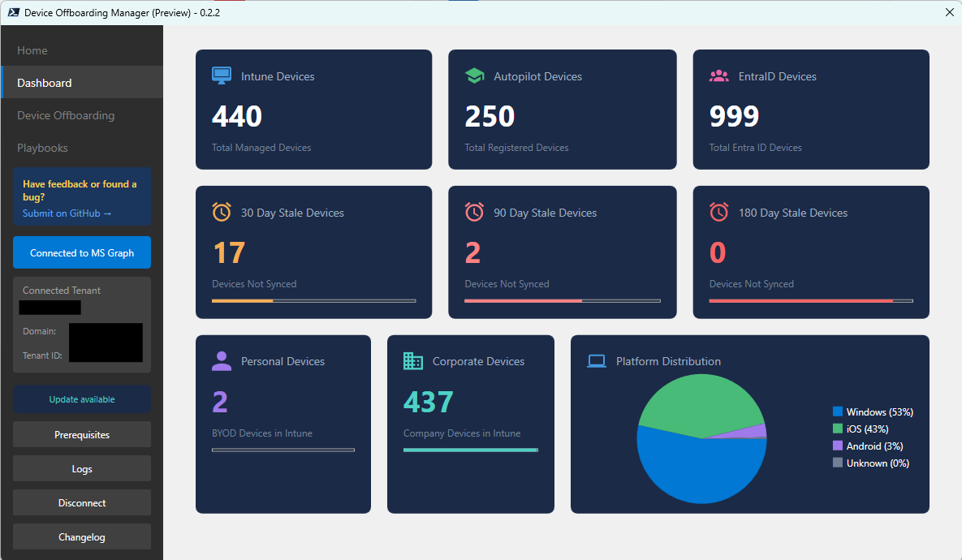The image size is (962, 560).
Task: Click the 180 Day Stale alarm clock icon
Action: (718, 213)
